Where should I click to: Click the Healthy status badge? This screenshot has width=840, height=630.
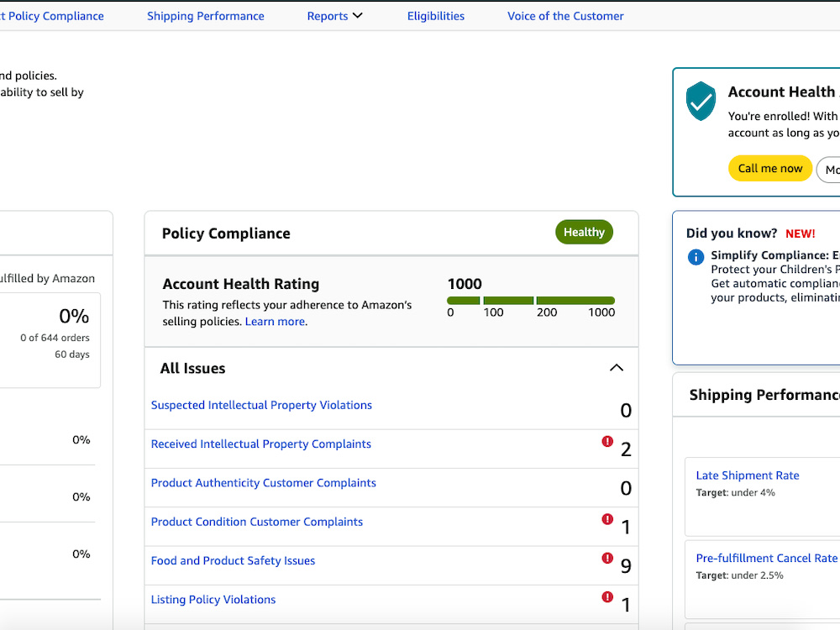(584, 232)
